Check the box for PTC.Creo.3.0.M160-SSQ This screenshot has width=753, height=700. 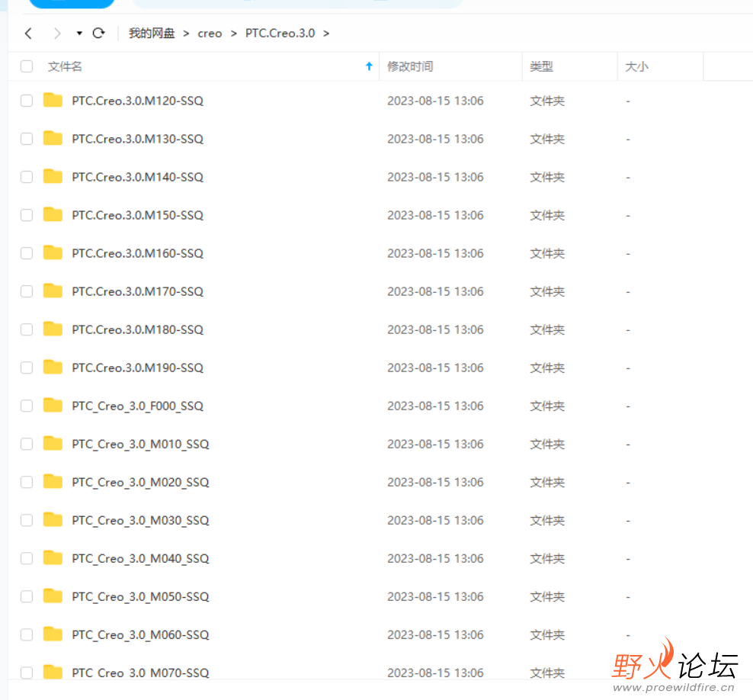(x=27, y=253)
